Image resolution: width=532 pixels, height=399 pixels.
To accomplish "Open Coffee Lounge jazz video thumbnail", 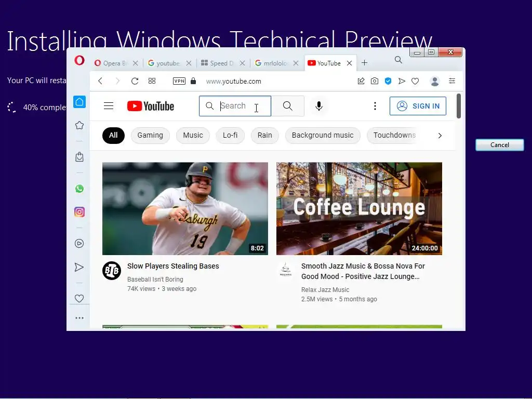I will tap(360, 209).
